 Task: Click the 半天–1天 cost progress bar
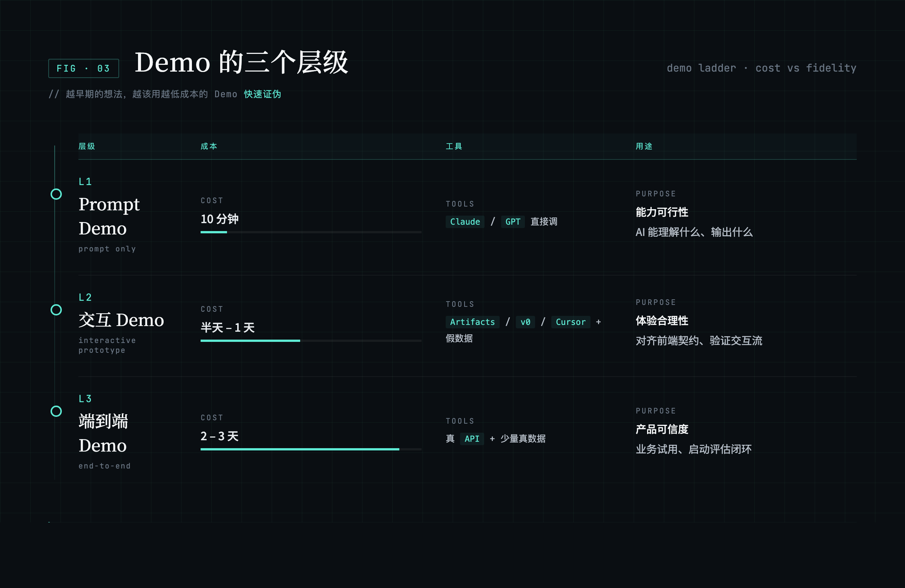pyautogui.click(x=311, y=341)
